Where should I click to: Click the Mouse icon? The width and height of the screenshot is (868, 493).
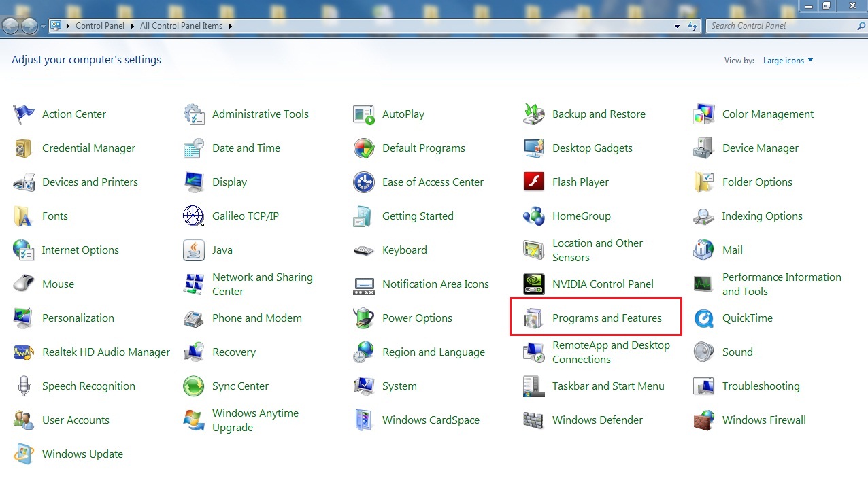pos(24,284)
